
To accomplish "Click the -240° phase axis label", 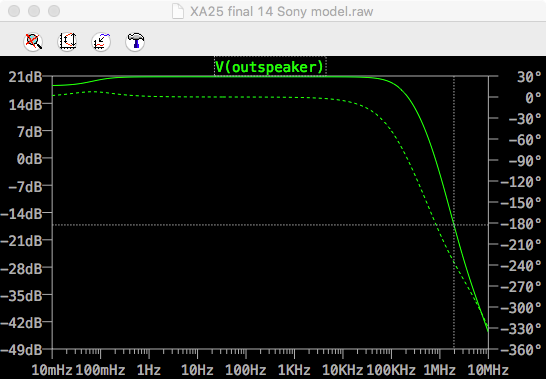I will (x=521, y=266).
